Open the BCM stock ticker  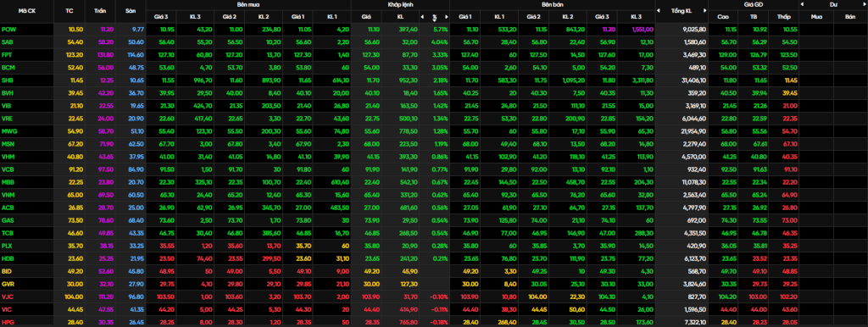tap(8, 68)
